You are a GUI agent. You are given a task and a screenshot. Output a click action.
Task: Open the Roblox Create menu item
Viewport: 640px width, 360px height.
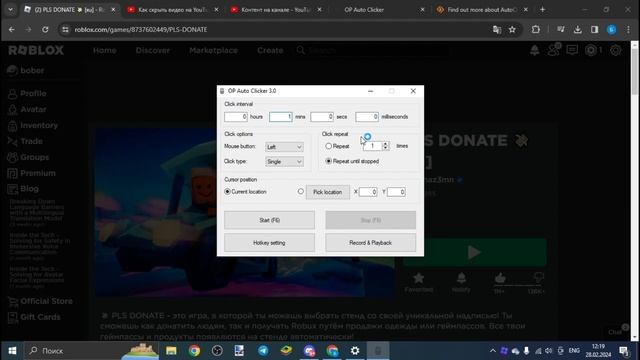tap(270, 50)
